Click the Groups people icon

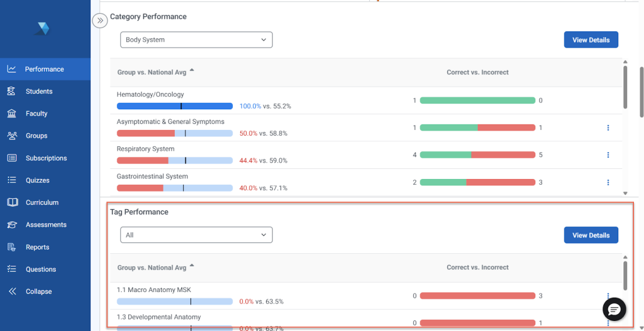pos(11,136)
